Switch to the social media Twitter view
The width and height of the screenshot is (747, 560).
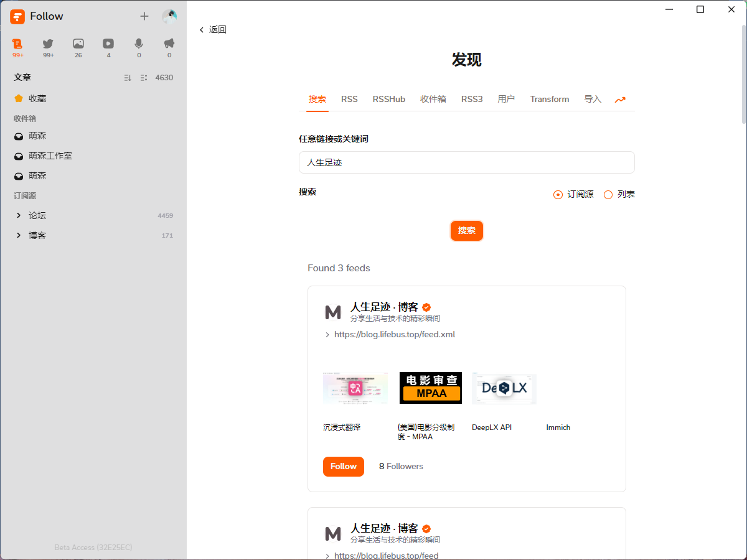48,44
